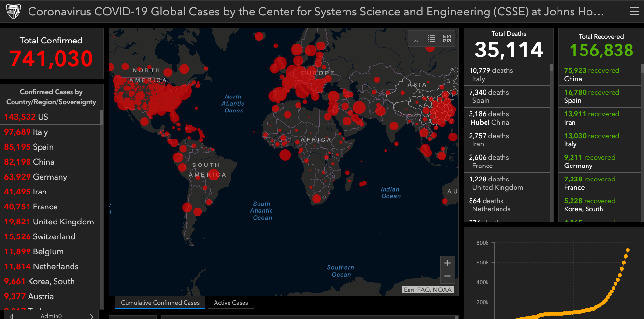Image resolution: width=644 pixels, height=319 pixels.
Task: Open the map bookmarks panel
Action: (416, 39)
